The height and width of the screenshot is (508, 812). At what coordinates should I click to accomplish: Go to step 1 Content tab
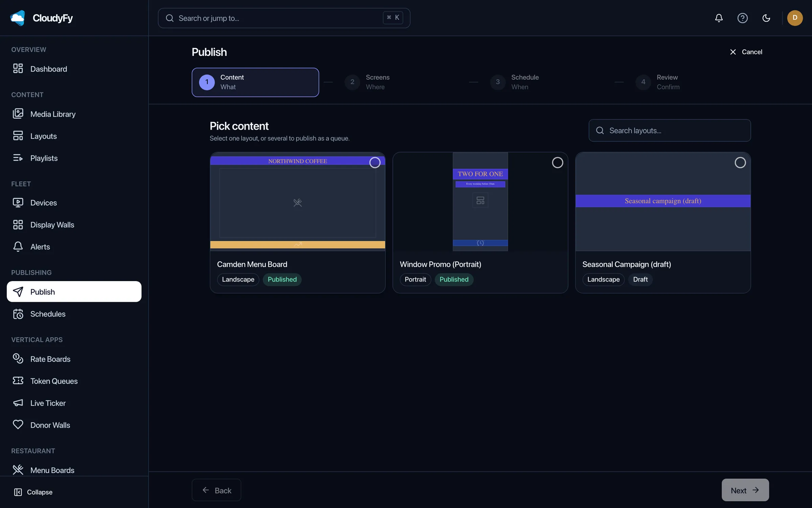pos(255,82)
